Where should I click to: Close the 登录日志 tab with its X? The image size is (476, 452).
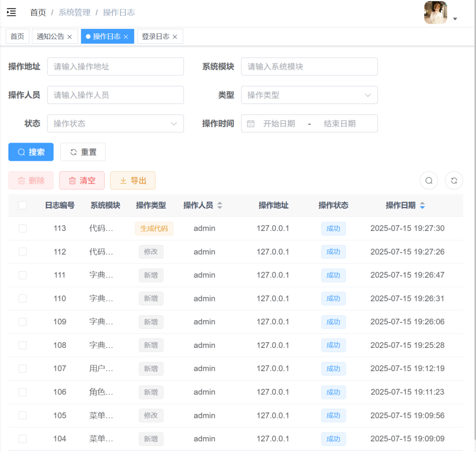[175, 37]
